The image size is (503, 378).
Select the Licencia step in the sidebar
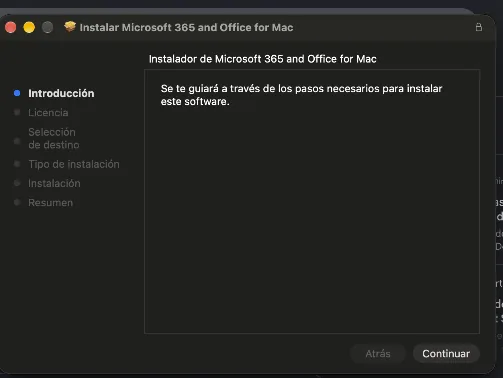pos(48,113)
